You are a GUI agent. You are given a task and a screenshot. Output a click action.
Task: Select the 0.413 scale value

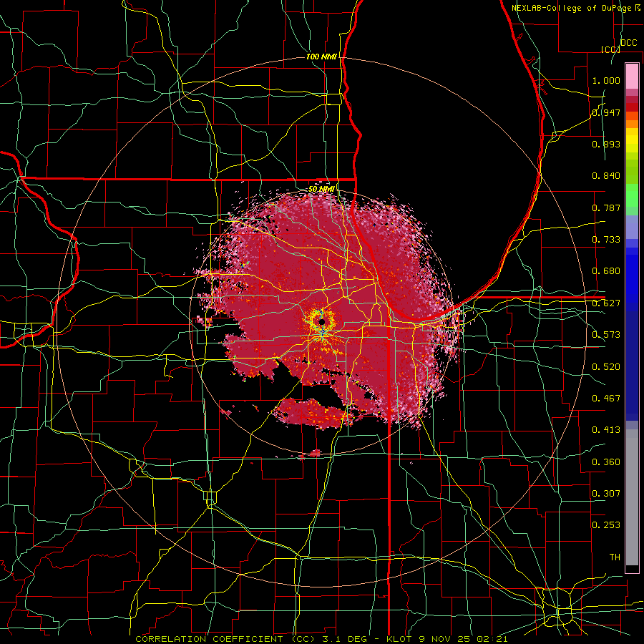tap(606, 430)
